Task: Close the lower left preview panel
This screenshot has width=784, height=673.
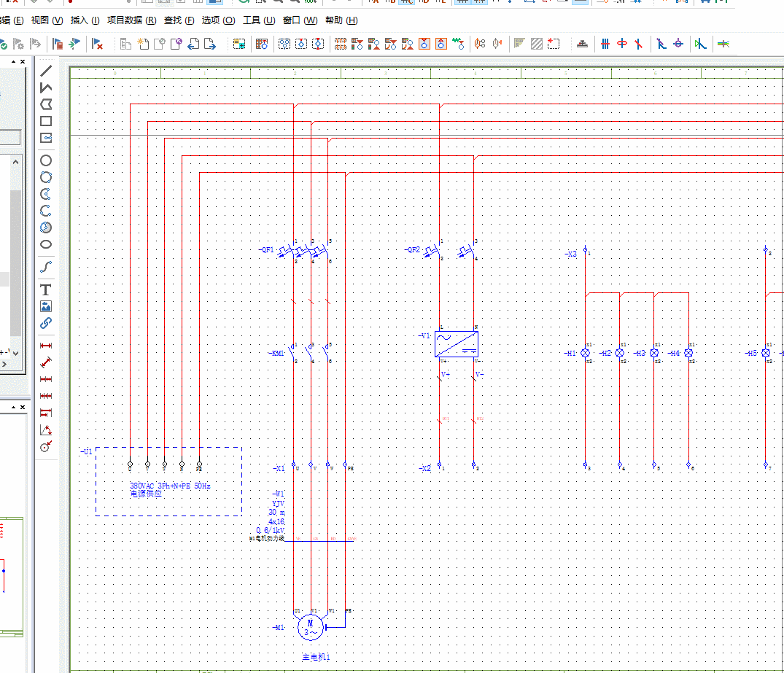Action: (x=23, y=408)
